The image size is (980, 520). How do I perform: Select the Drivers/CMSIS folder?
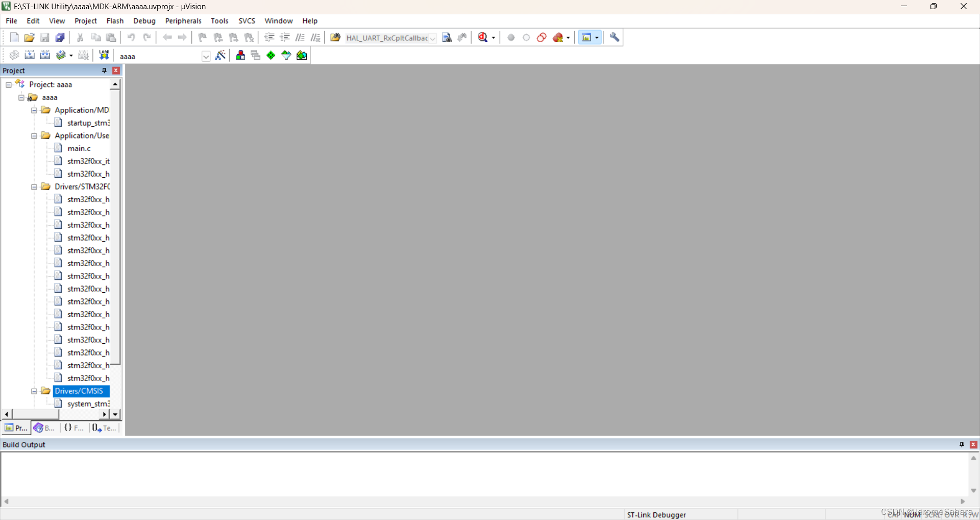(79, 391)
